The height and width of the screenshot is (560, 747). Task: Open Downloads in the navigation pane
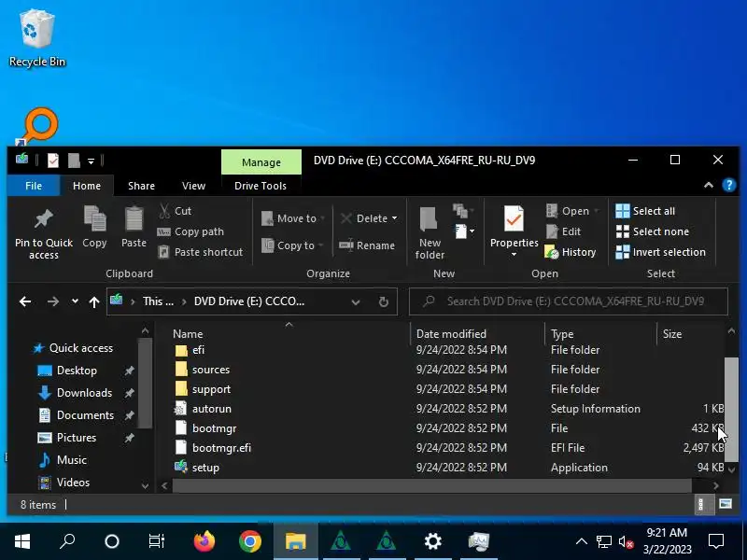click(x=84, y=393)
